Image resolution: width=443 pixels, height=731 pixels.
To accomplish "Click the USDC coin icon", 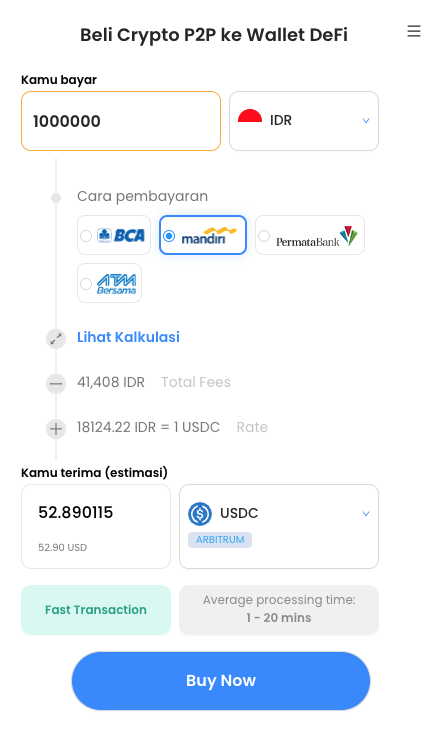I will [200, 514].
